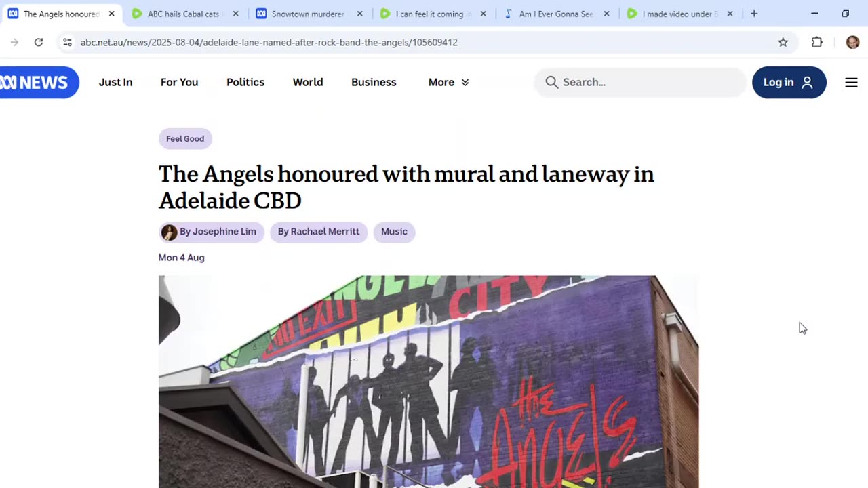
Task: Go forward with the arrow button
Action: point(14,42)
